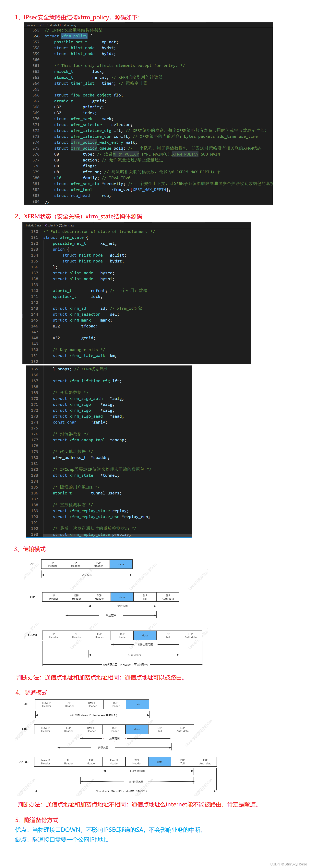Select the 'xfrm_state' breadcrumb symbol
The image size is (310, 868).
68,225
